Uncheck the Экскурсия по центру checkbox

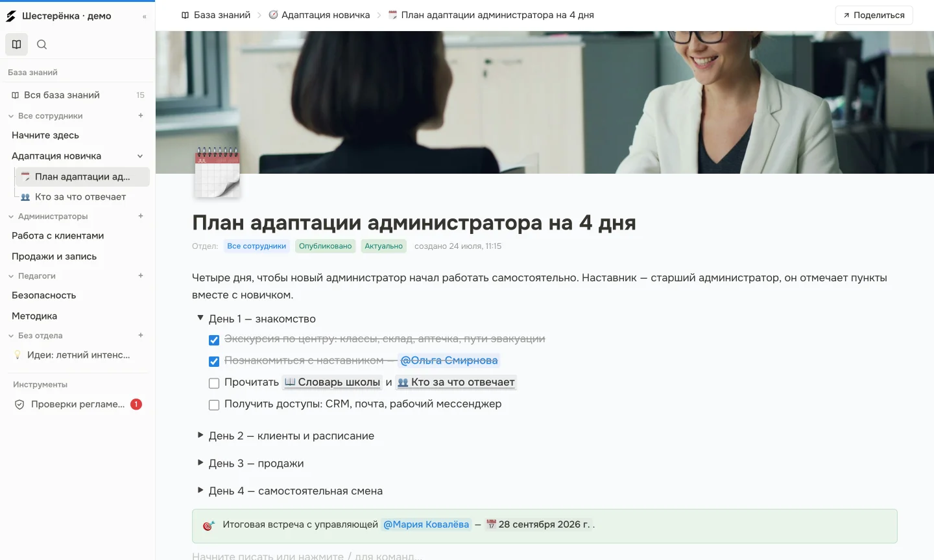[x=214, y=340]
